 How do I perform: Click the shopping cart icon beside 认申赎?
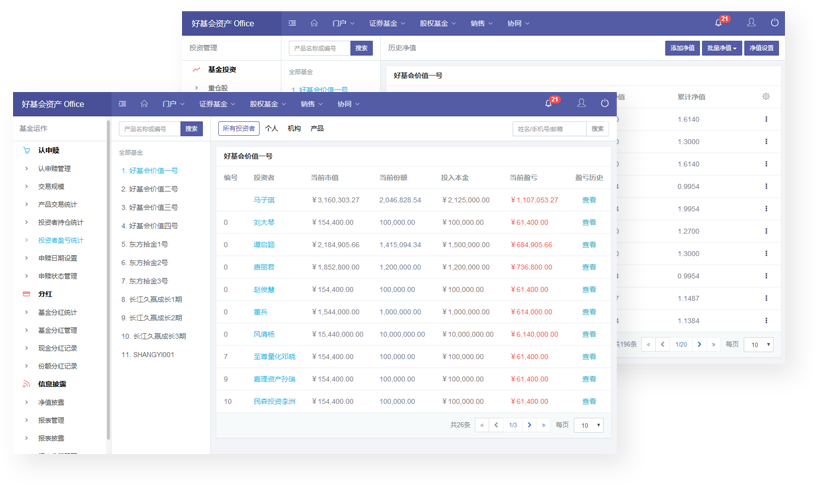click(26, 150)
